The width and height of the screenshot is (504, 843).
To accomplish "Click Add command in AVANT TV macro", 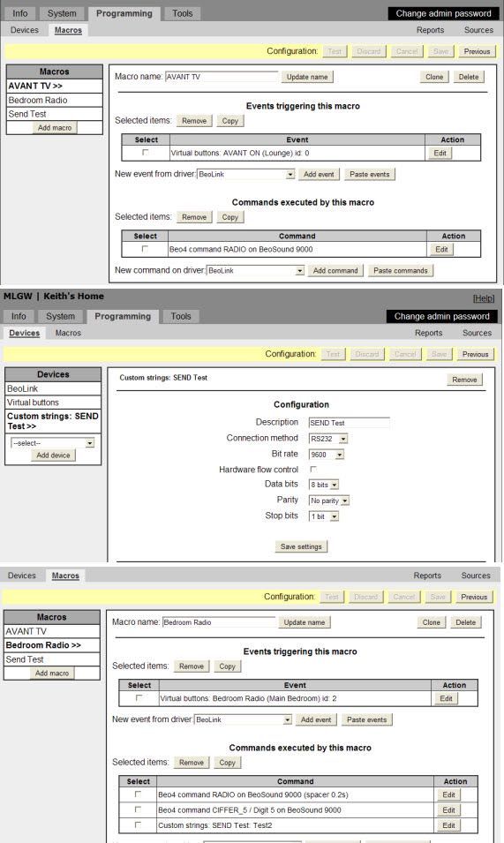I will (335, 270).
